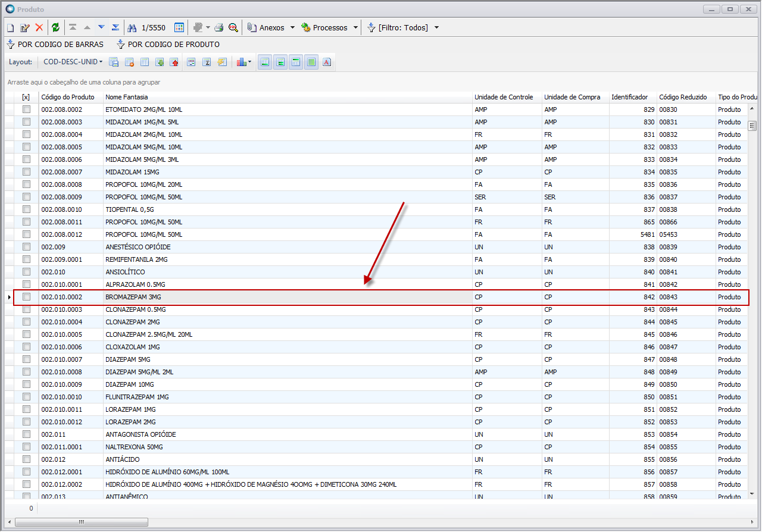
Task: Toggle the solid green grid option
Action: tap(311, 62)
